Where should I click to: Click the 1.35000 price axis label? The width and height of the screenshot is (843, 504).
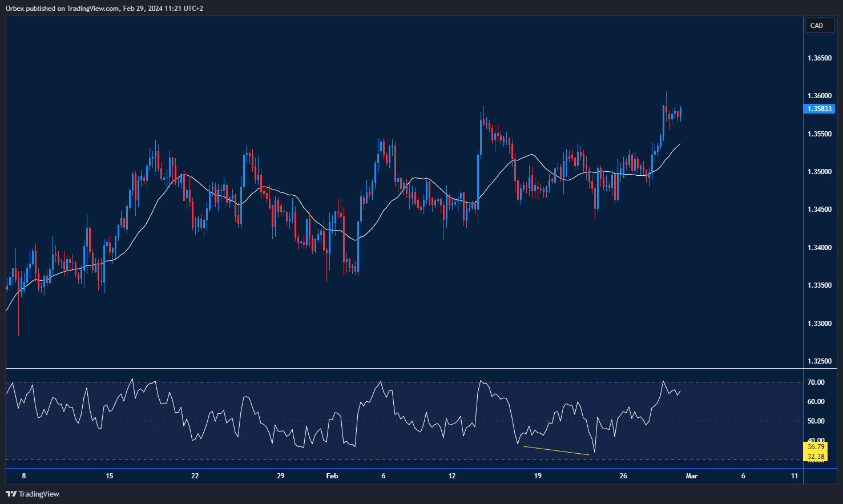click(819, 172)
